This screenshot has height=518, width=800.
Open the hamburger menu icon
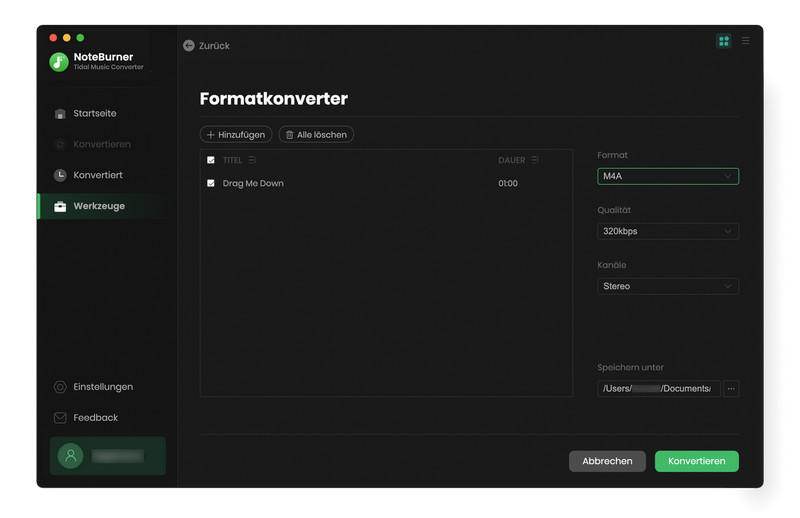(x=746, y=41)
